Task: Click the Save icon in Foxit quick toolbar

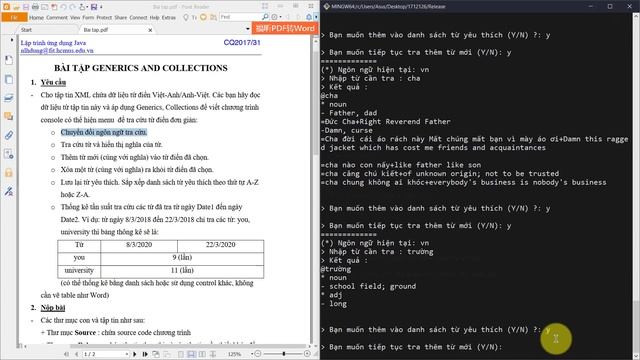Action: click(x=26, y=7)
